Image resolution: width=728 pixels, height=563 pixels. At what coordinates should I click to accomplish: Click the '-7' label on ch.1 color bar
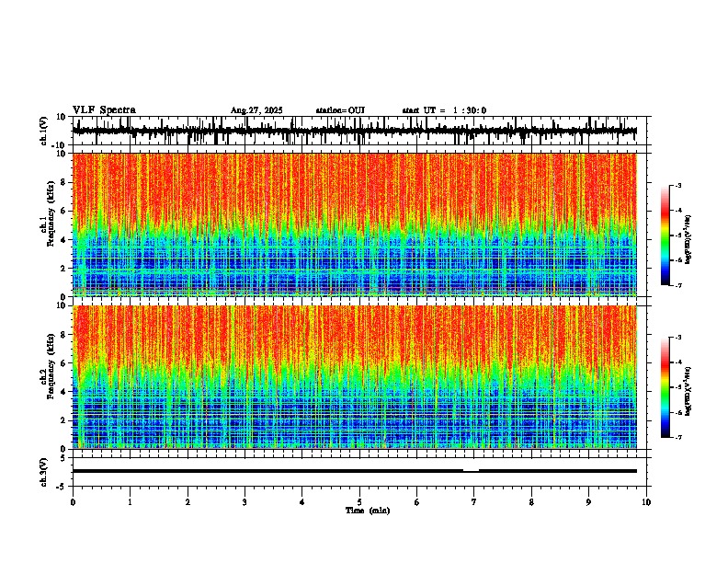(x=677, y=285)
